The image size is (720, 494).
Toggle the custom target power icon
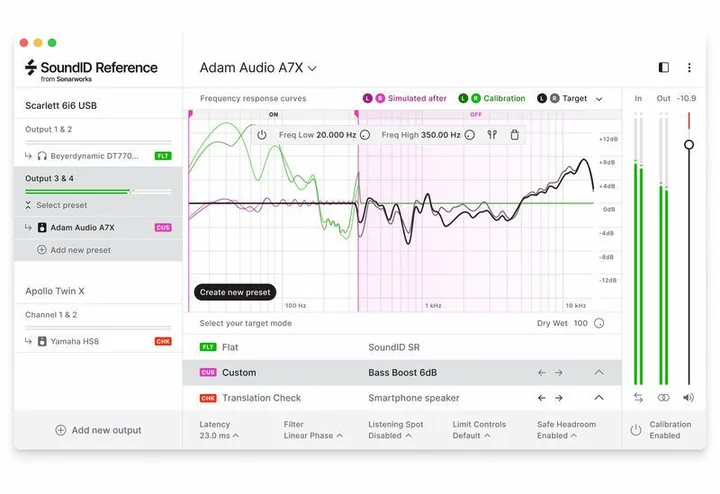pyautogui.click(x=262, y=135)
